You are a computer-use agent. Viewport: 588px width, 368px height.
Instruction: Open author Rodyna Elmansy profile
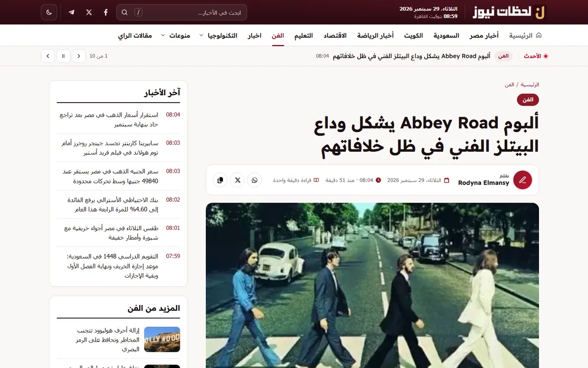[484, 183]
